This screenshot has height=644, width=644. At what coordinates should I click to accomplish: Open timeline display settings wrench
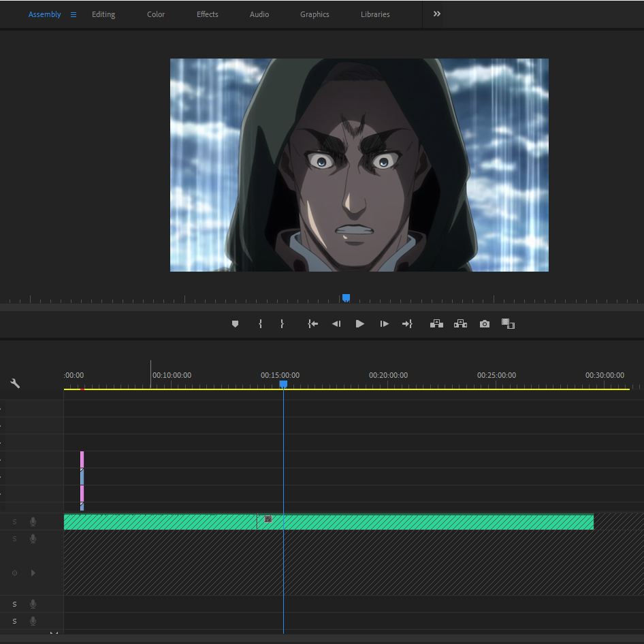(15, 383)
